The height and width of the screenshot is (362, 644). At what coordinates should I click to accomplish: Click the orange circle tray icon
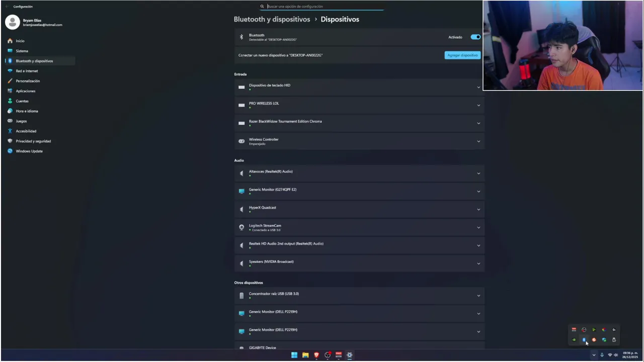click(594, 340)
